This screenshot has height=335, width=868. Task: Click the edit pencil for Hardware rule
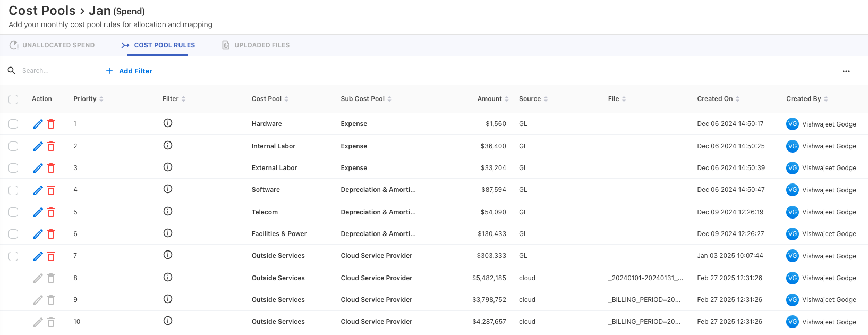[x=38, y=124]
